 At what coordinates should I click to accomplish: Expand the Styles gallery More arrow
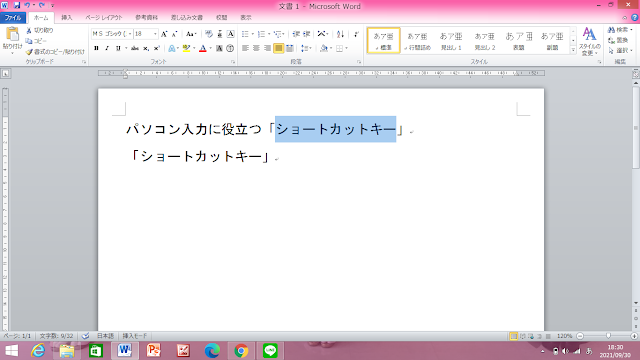[573, 50]
